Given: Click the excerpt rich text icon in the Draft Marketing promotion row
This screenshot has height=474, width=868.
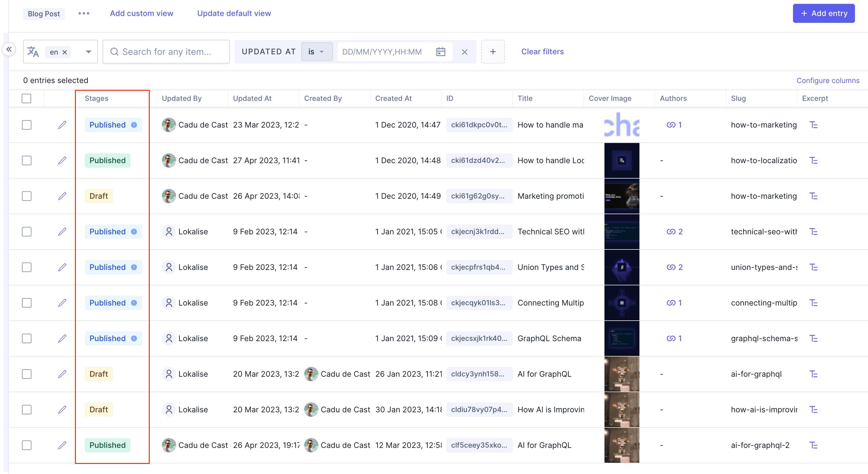Looking at the screenshot, I should [813, 196].
